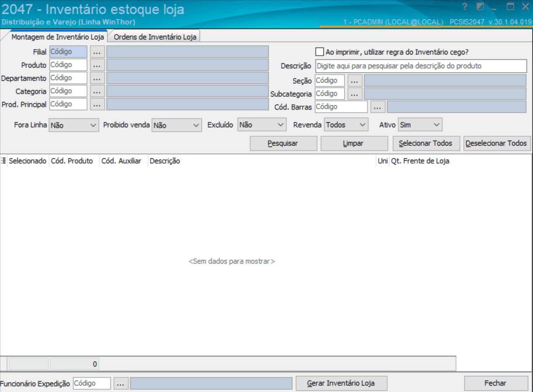
Task: Sort by Cód. Produto column header
Action: [74, 161]
